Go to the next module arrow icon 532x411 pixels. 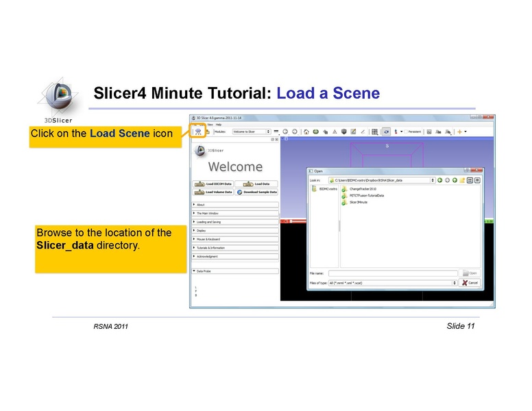pos(295,132)
